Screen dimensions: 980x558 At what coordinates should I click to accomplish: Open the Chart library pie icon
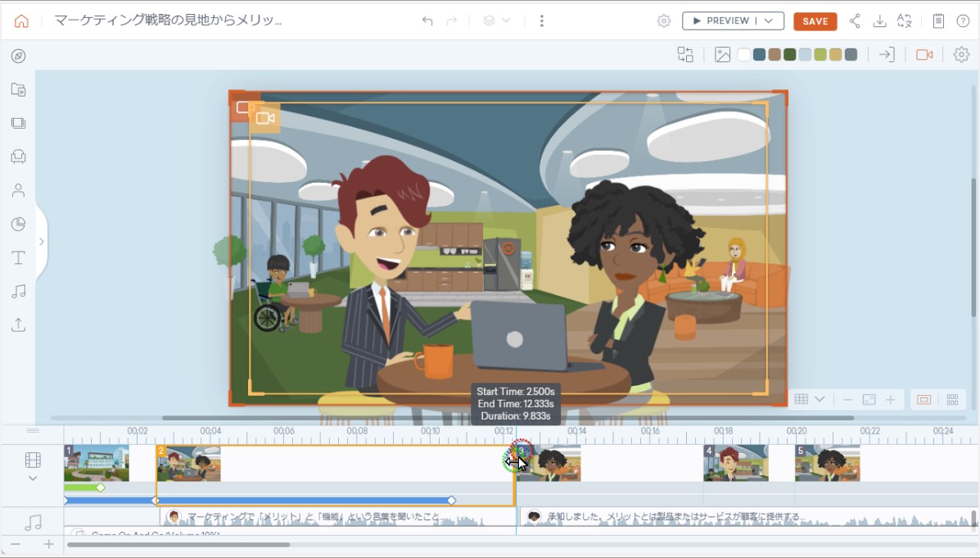(18, 224)
